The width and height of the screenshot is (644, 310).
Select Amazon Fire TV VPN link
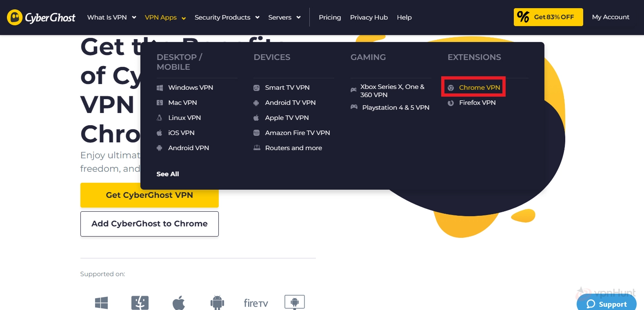coord(298,133)
